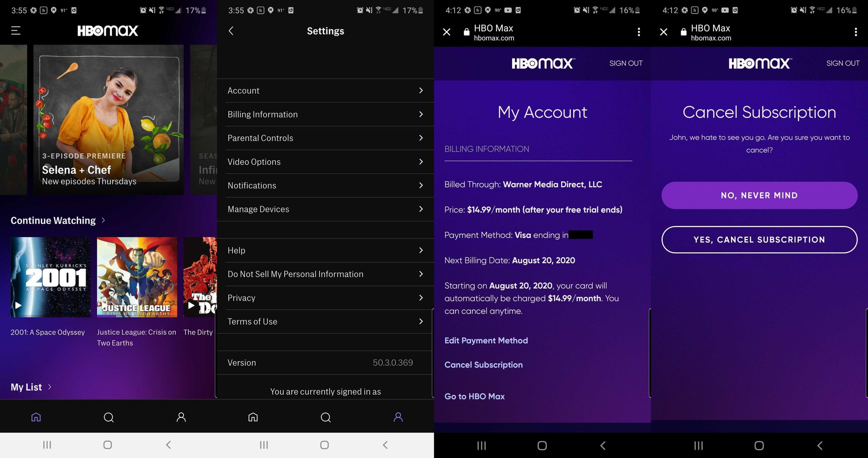This screenshot has height=458, width=868.
Task: Click the chevron beside Privacy
Action: pyautogui.click(x=421, y=297)
